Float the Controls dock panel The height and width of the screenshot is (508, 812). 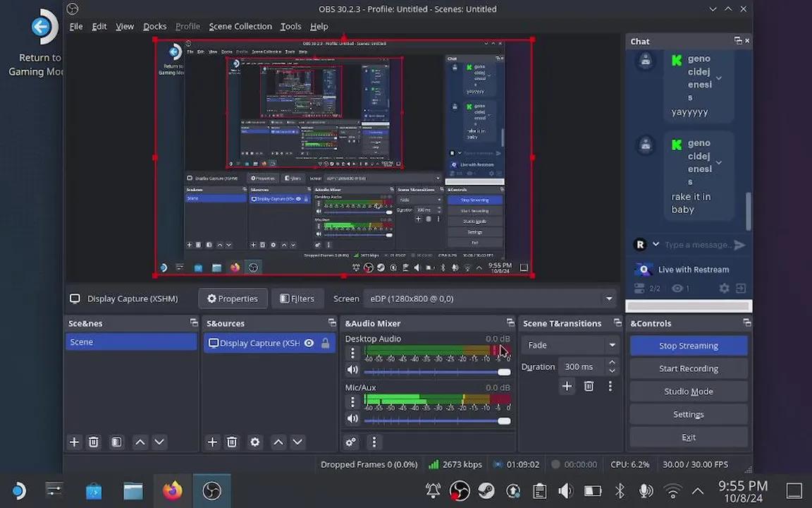(746, 322)
